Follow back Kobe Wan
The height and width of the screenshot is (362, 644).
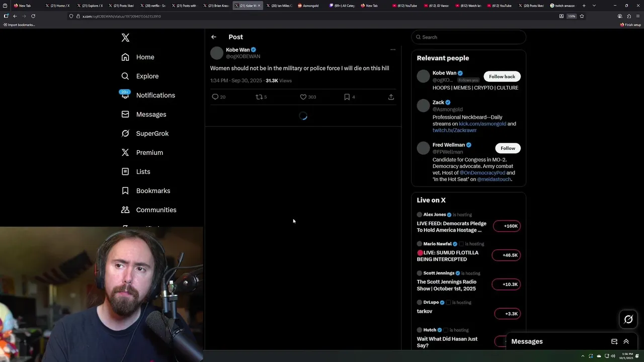502,76
